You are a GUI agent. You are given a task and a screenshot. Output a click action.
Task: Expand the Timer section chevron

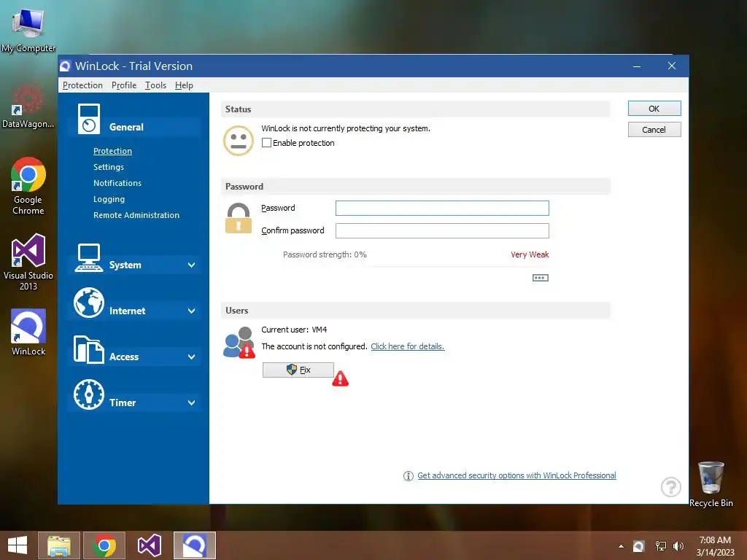point(192,402)
